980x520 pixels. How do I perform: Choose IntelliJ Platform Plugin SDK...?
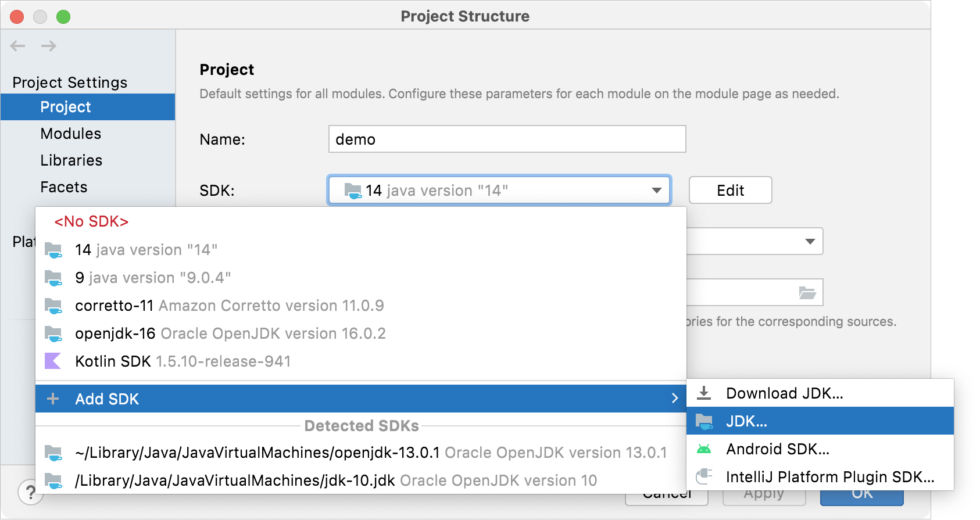820,477
